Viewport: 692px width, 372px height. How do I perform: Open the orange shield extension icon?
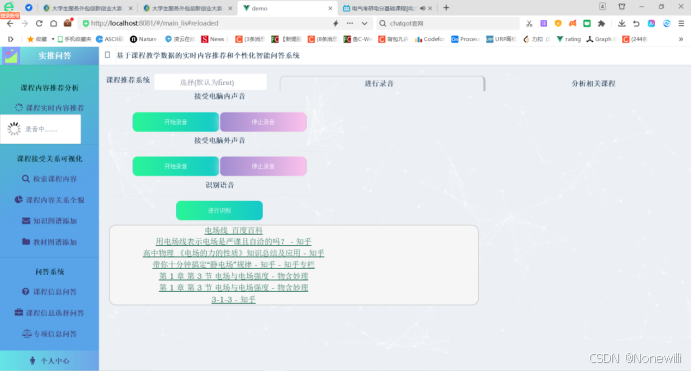(558, 23)
